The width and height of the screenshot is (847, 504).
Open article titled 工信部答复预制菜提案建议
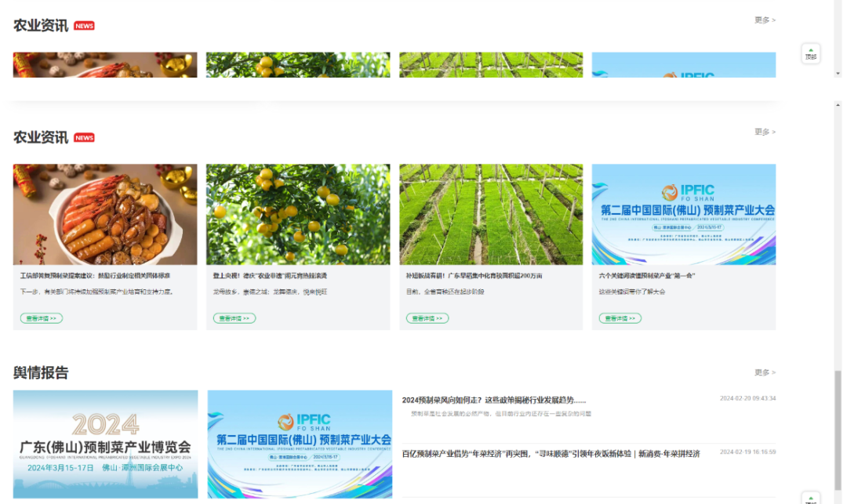click(x=95, y=276)
